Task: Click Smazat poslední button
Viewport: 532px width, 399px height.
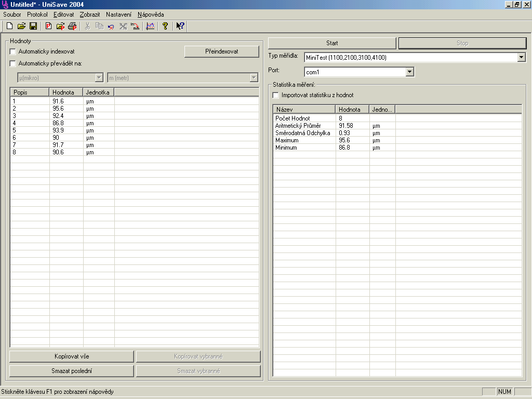Action: (72, 371)
